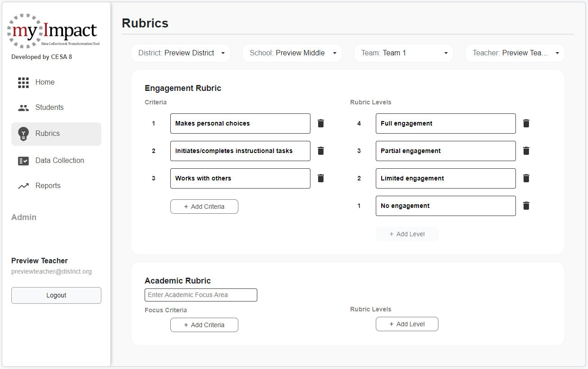This screenshot has height=369, width=588.
Task: Open the School dropdown
Action: click(292, 53)
